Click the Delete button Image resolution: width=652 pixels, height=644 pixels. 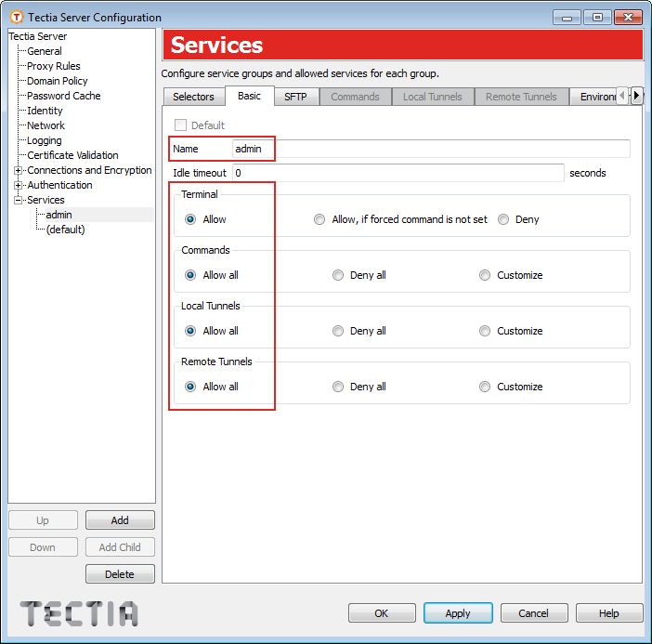point(120,574)
